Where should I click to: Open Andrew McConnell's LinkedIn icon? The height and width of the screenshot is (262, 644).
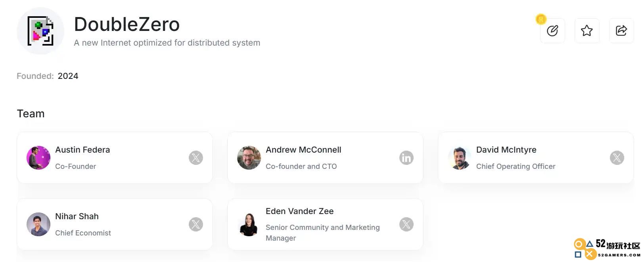pyautogui.click(x=406, y=158)
